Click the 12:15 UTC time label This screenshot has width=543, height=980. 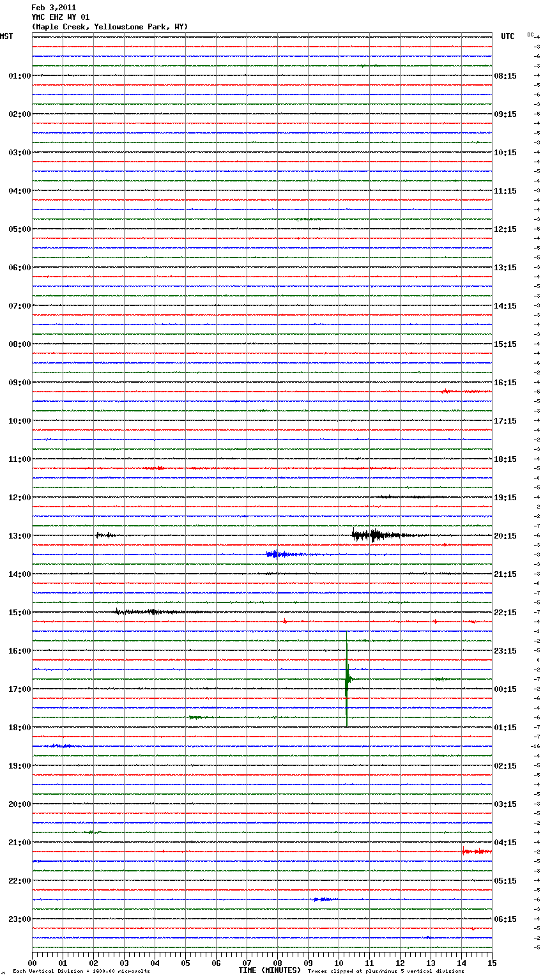505,229
